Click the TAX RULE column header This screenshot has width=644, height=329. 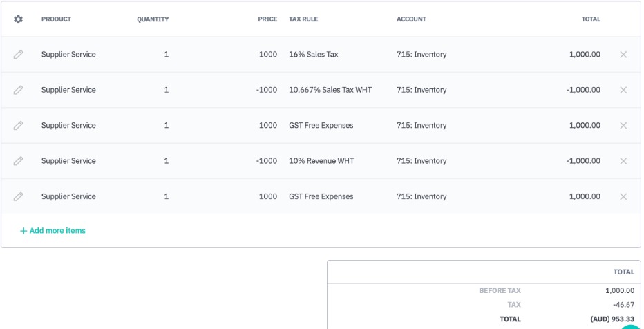305,19
